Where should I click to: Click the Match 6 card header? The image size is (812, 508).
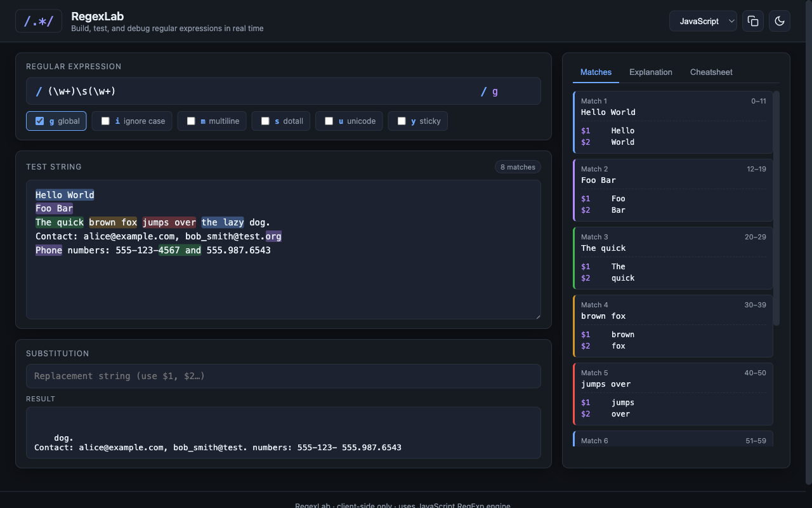[x=673, y=441]
